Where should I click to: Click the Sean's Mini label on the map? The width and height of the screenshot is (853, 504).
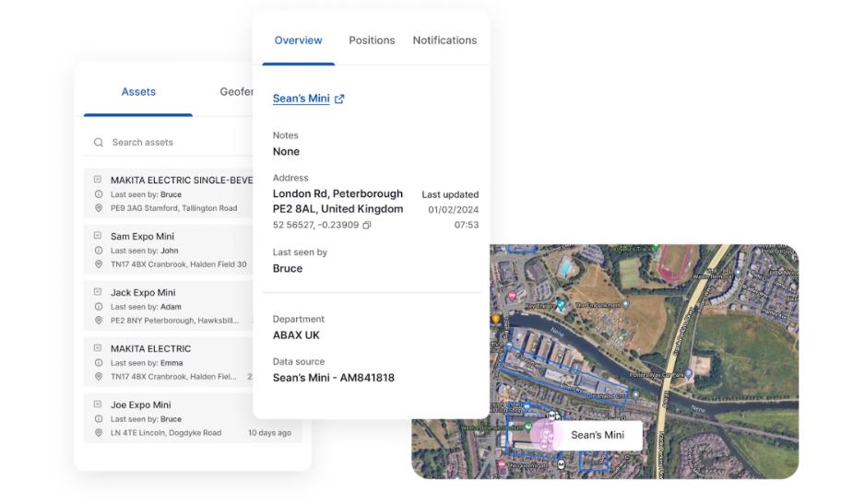click(x=597, y=435)
